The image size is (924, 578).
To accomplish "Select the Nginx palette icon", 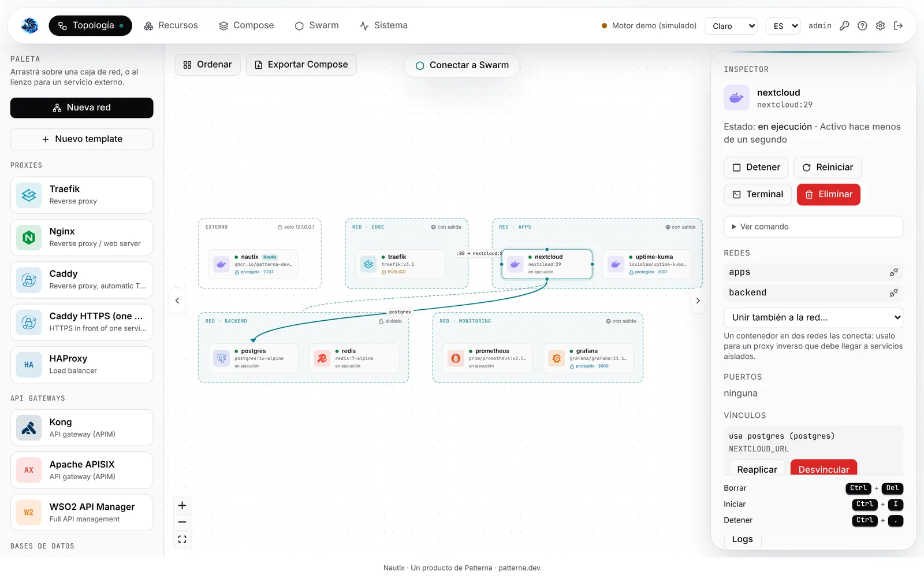I will (29, 238).
